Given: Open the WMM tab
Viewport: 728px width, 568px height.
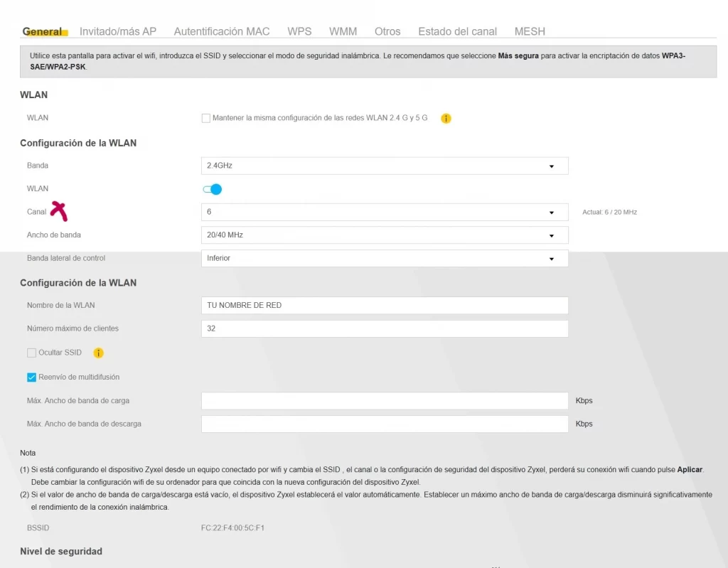Looking at the screenshot, I should (343, 31).
